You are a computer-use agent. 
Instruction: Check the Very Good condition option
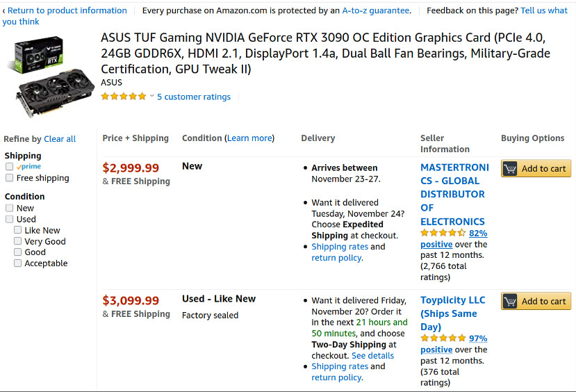coord(18,241)
